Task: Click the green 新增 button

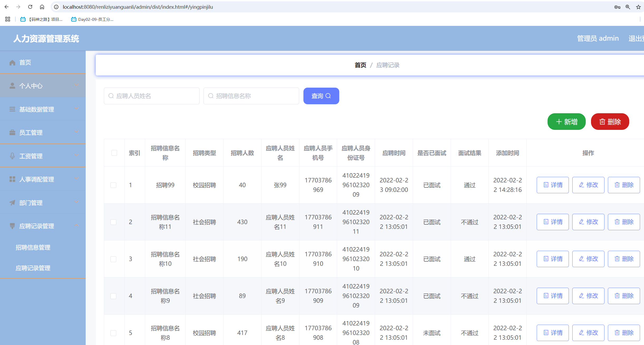Action: (x=566, y=121)
